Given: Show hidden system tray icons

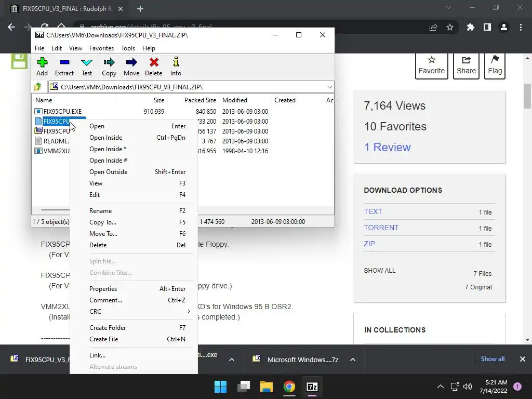Looking at the screenshot, I should [441, 387].
